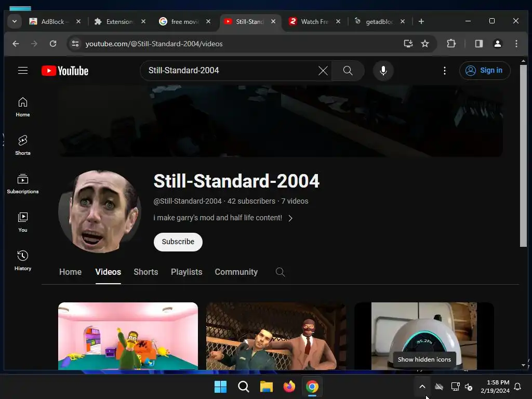Open YouTube settings three-dot menu
This screenshot has height=399, width=532.
445,71
